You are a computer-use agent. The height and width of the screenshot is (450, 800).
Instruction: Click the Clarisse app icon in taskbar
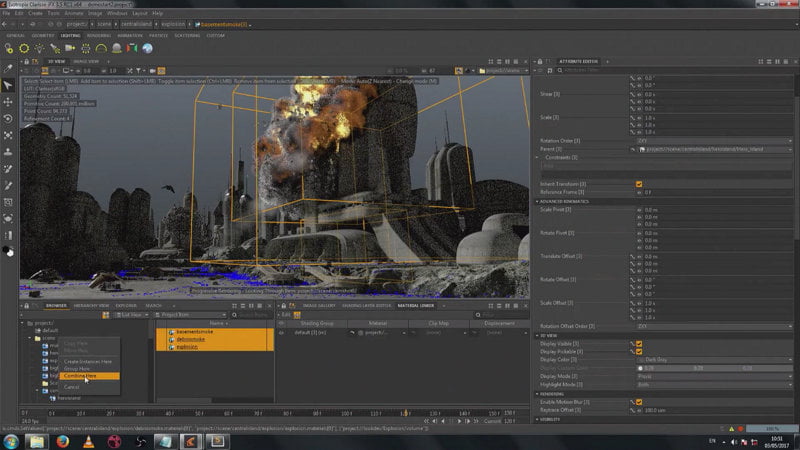190,441
